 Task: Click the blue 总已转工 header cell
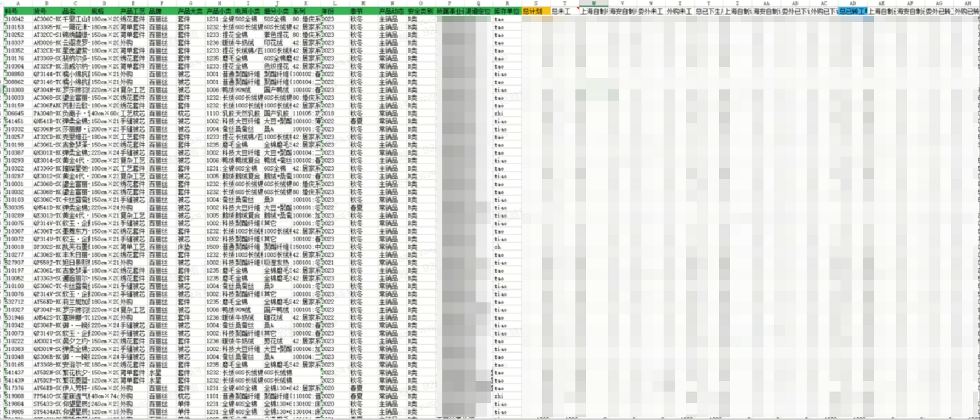tap(852, 11)
